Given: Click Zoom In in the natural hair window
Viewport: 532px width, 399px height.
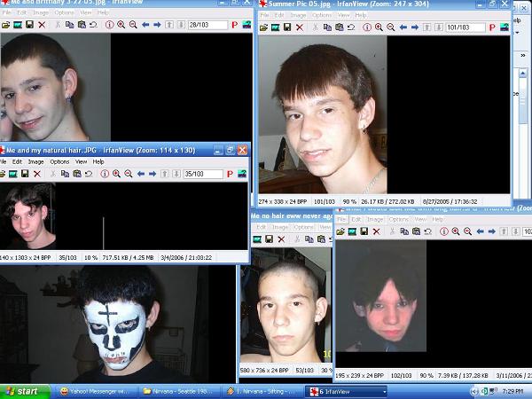Looking at the screenshot, I should [116, 174].
